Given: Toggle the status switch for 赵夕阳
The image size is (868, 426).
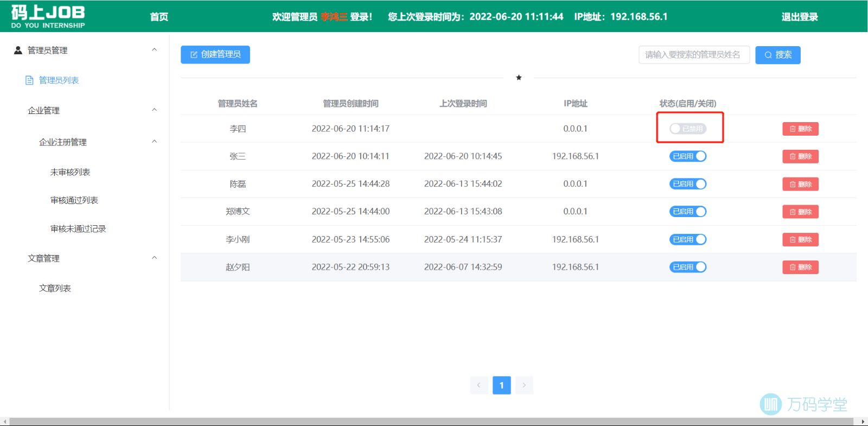Looking at the screenshot, I should point(688,267).
